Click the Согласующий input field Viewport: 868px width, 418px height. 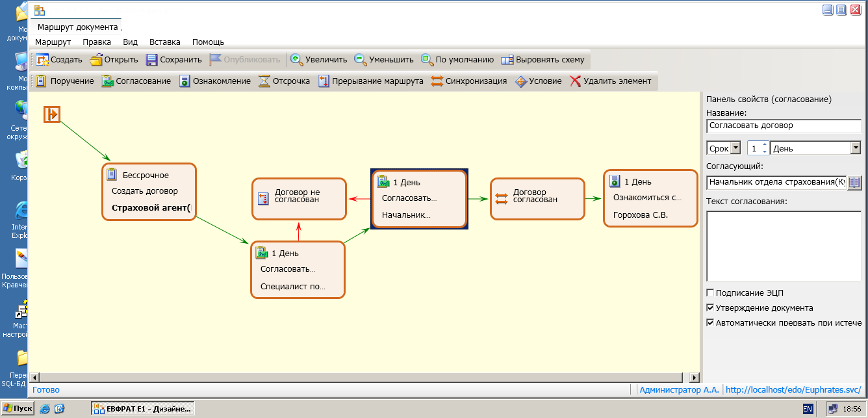click(776, 183)
